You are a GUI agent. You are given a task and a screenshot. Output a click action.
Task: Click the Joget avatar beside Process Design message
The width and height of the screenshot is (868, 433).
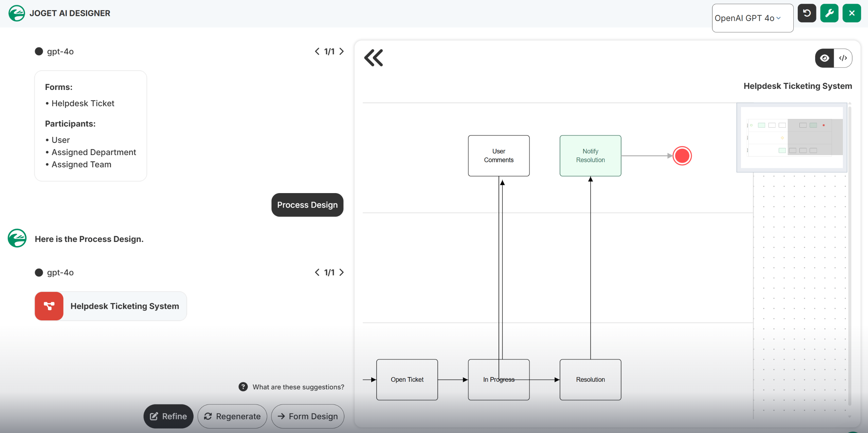coord(17,238)
